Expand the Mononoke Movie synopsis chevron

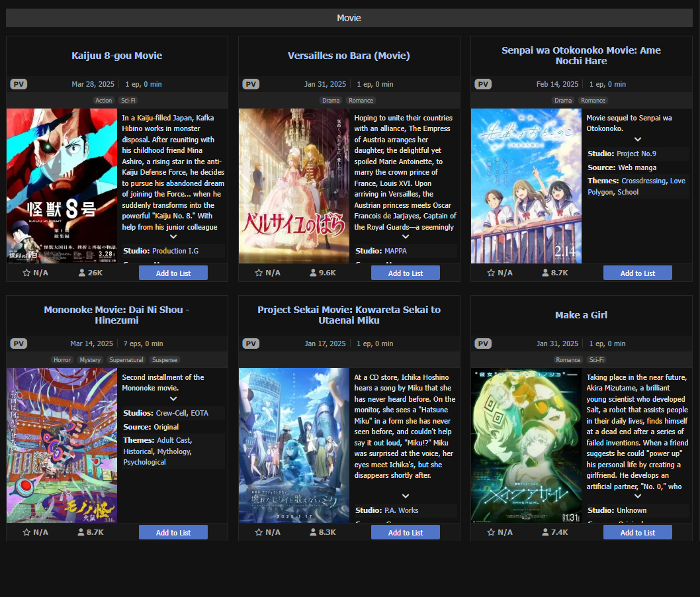tap(173, 398)
